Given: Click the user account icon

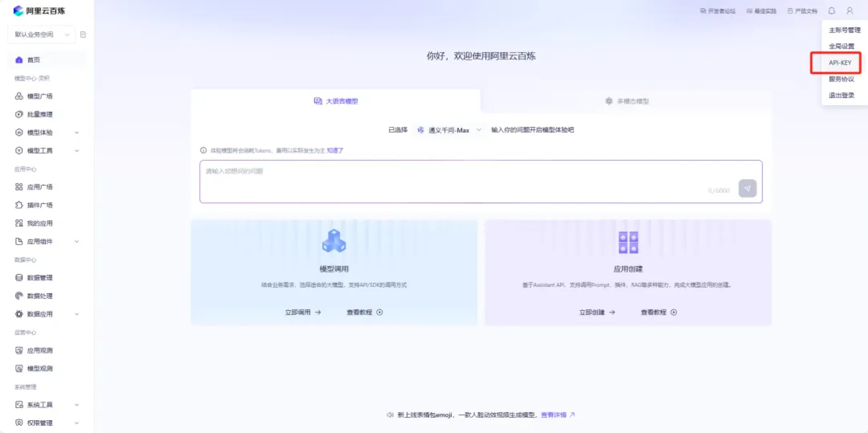Looking at the screenshot, I should (x=850, y=11).
